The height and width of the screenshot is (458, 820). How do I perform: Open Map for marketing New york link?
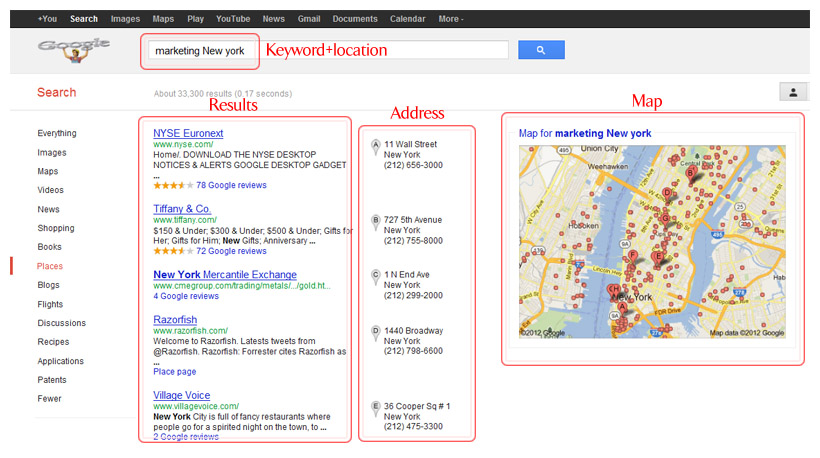pos(585,133)
